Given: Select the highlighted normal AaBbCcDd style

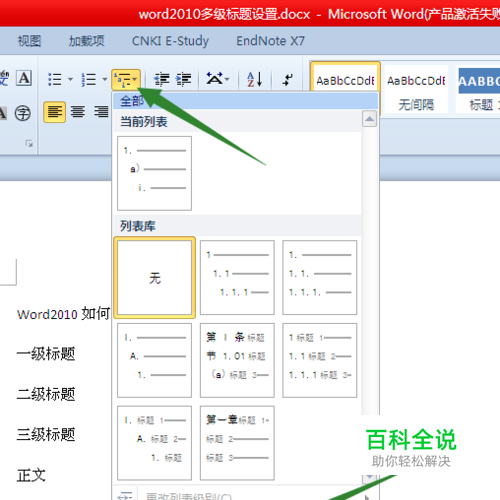Looking at the screenshot, I should click(x=345, y=81).
